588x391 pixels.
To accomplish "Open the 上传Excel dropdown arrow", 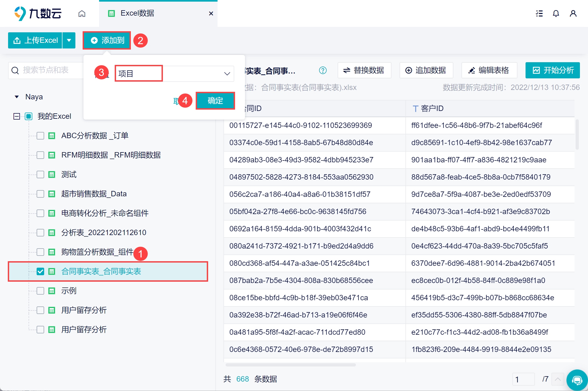I will click(x=69, y=40).
